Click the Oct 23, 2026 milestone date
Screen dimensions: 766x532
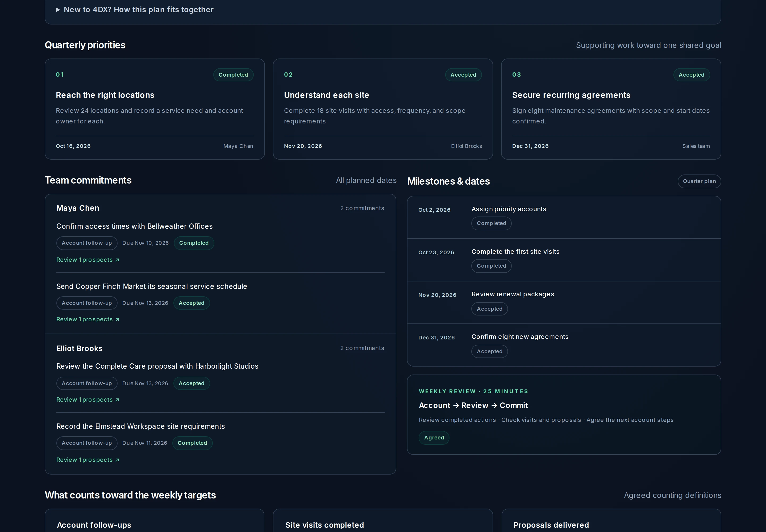click(x=436, y=252)
